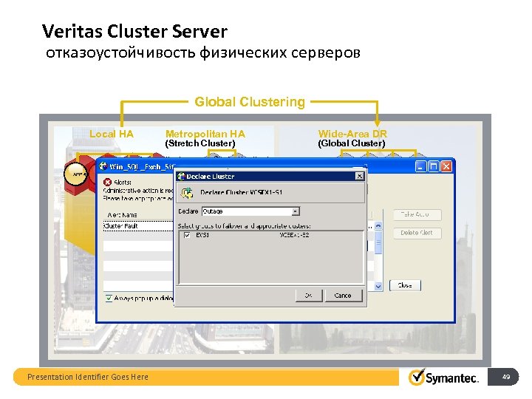Click Presentation Identifier Goes Here text
Image resolution: width=532 pixels, height=399 pixels.
[88, 377]
